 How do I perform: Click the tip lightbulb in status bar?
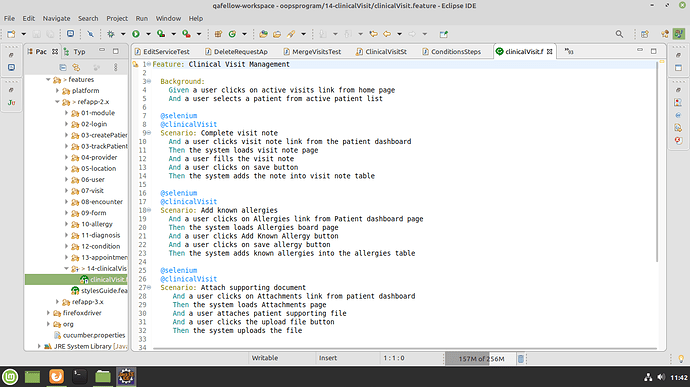(x=681, y=358)
